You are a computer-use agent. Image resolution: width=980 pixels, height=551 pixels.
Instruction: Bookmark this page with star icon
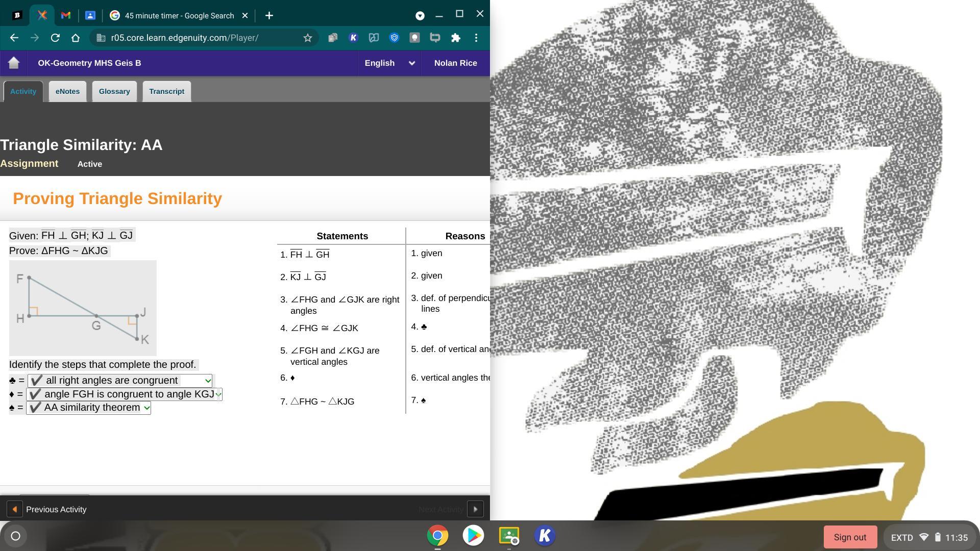pyautogui.click(x=307, y=38)
